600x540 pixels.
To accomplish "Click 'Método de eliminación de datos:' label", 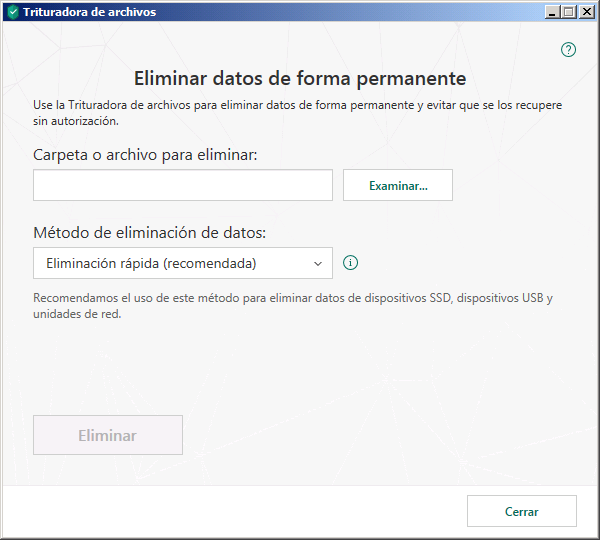I will [x=150, y=233].
